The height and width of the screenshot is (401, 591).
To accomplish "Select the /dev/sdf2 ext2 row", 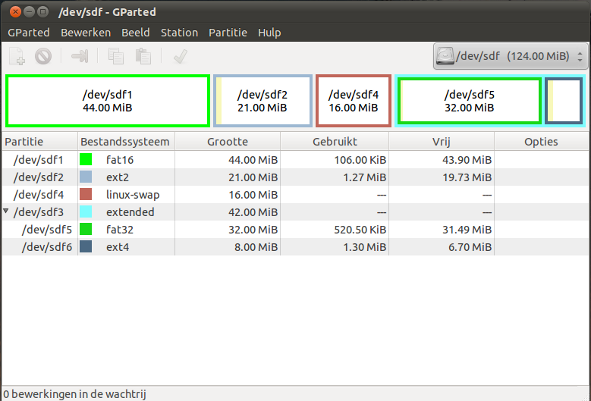I will pos(296,177).
